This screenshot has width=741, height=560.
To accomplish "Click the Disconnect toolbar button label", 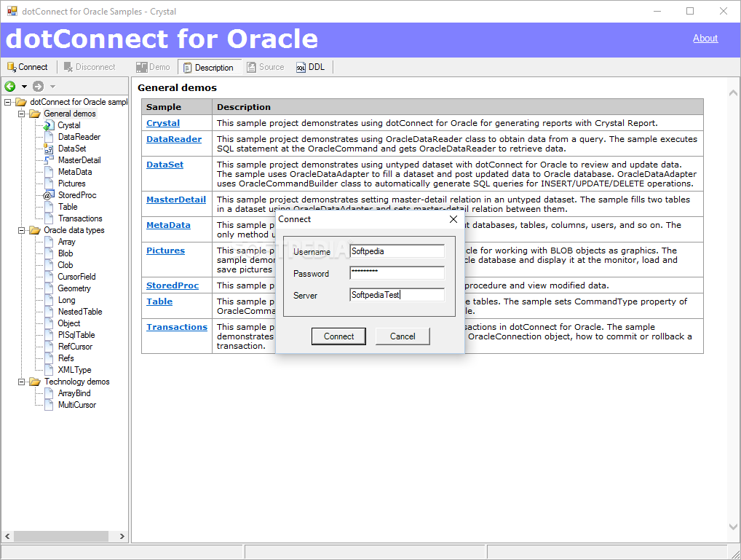I will click(95, 67).
